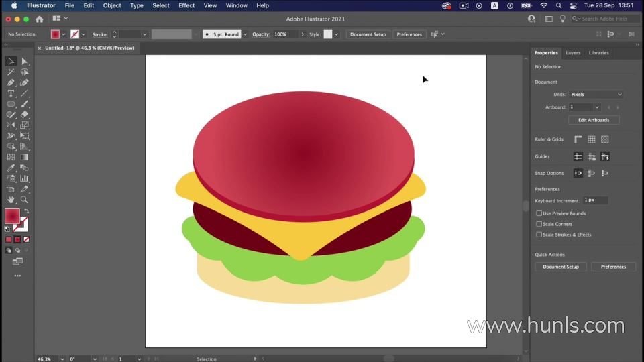The width and height of the screenshot is (644, 362).
Task: Enable Scale Corners checkbox
Action: (539, 224)
